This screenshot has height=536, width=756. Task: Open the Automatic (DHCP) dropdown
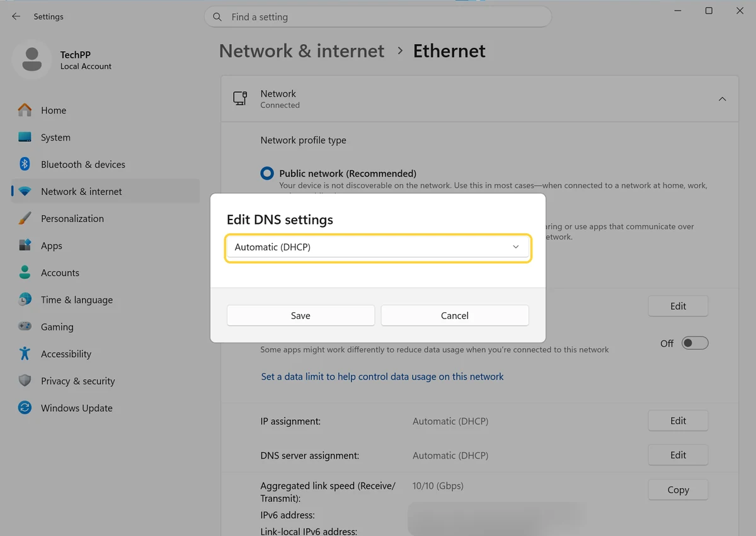(x=378, y=247)
